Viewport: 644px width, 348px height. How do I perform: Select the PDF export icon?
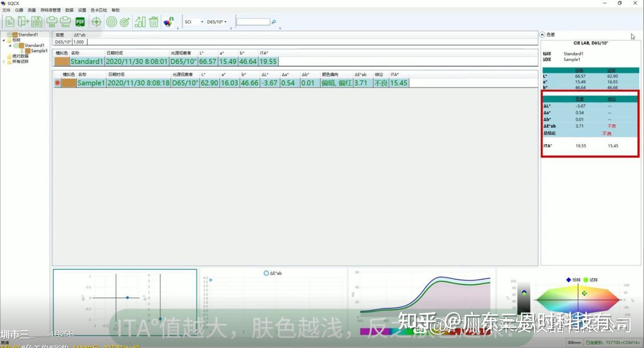pyautogui.click(x=79, y=22)
